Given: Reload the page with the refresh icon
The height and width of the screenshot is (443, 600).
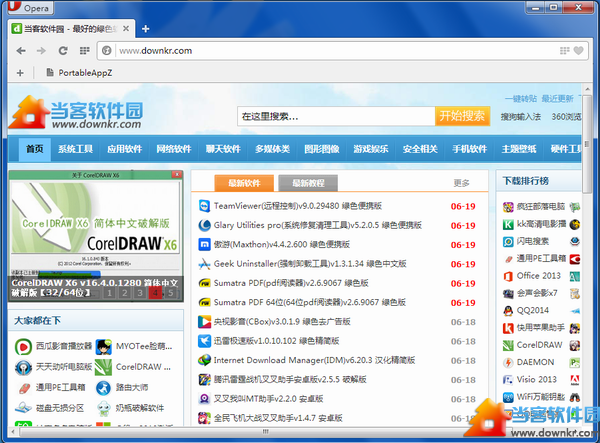Looking at the screenshot, I should (63, 50).
